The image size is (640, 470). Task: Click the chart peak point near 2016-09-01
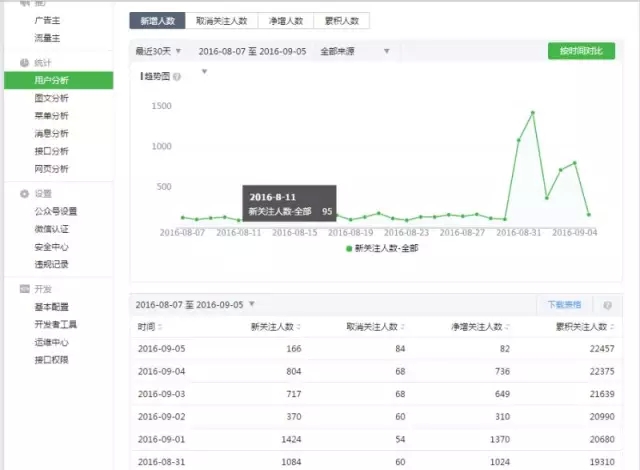(532, 112)
